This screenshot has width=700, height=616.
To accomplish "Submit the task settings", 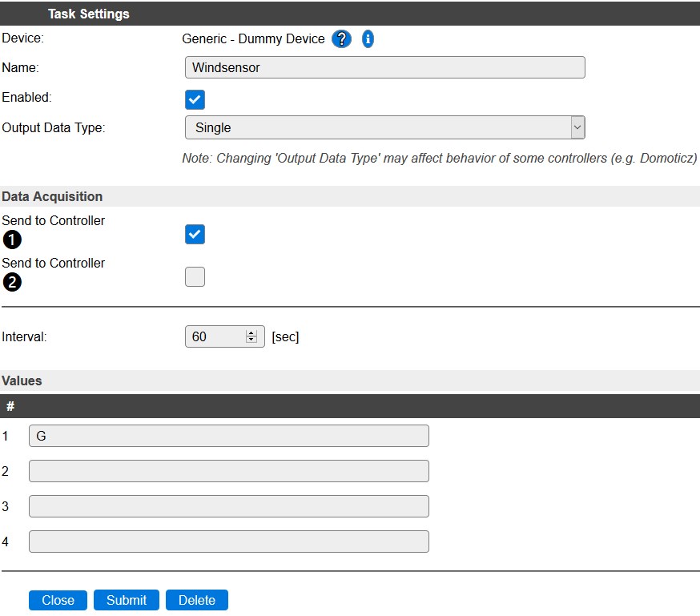I will pos(127,600).
